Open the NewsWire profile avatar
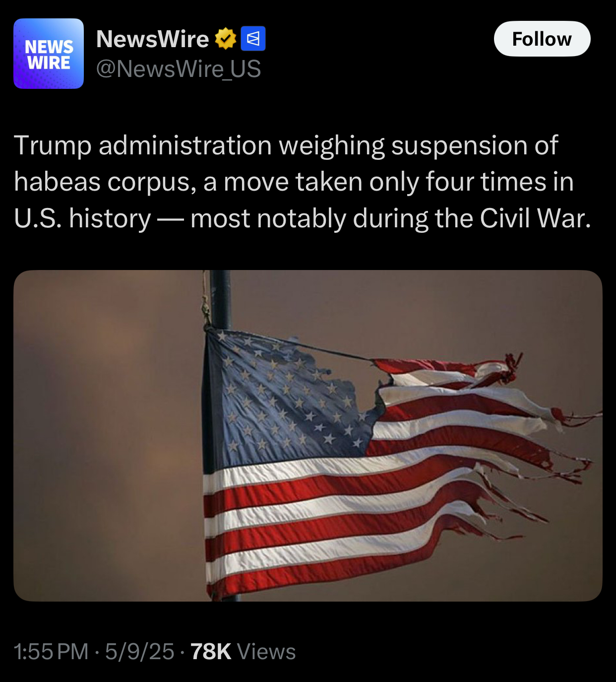 pos(49,54)
